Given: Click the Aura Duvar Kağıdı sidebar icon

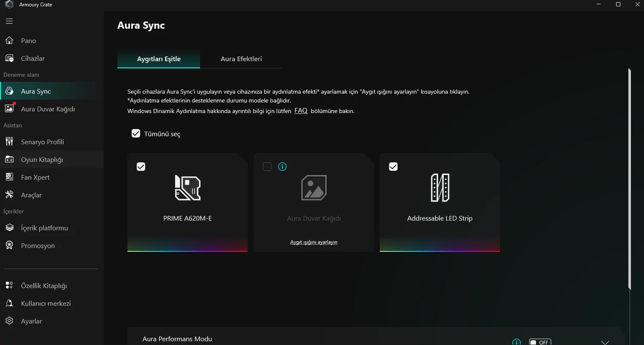Looking at the screenshot, I should (x=9, y=108).
